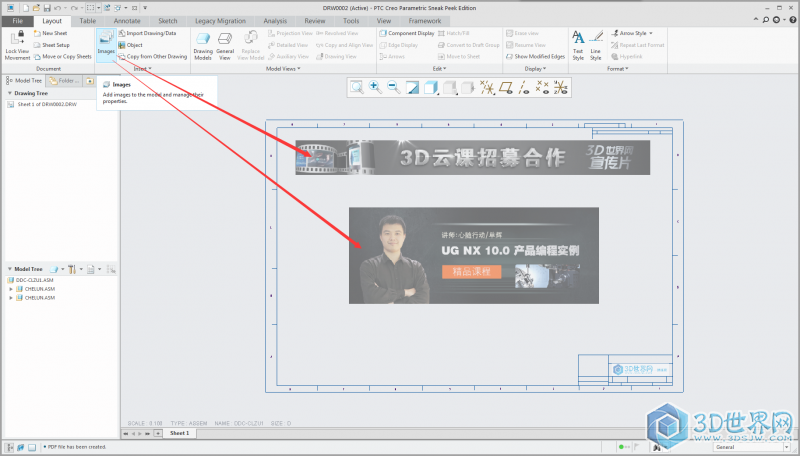The image size is (800, 456).
Task: Click the Open file icon
Action: point(36,8)
